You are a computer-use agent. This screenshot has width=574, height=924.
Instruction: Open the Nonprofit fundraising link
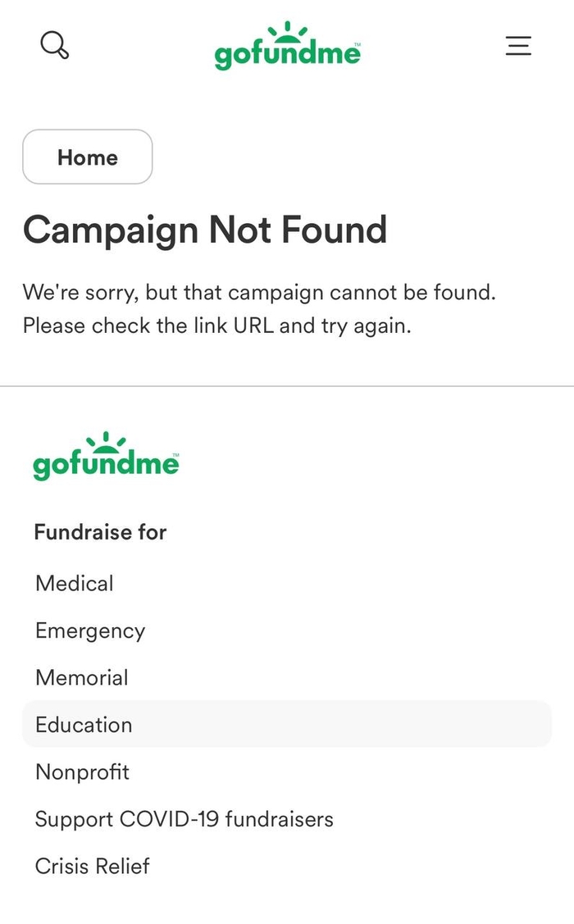pyautogui.click(x=82, y=772)
